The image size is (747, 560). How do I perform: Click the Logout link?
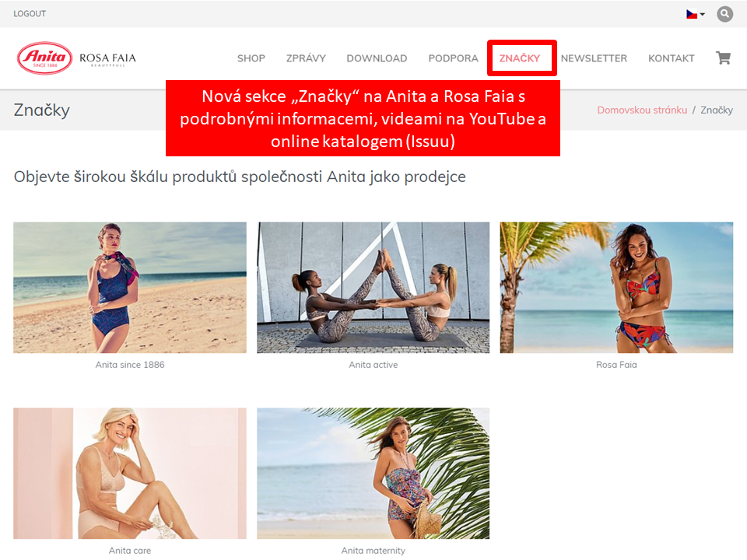coord(30,14)
